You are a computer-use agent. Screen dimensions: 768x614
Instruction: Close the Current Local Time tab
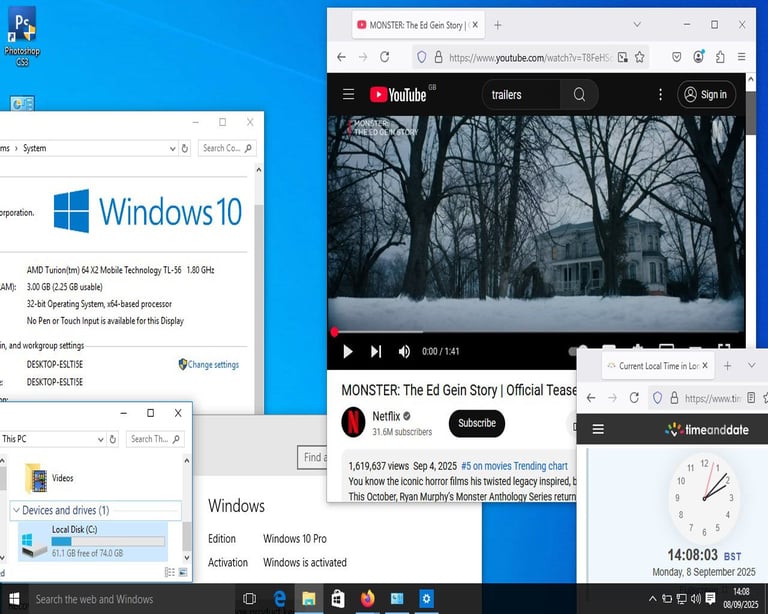(705, 365)
